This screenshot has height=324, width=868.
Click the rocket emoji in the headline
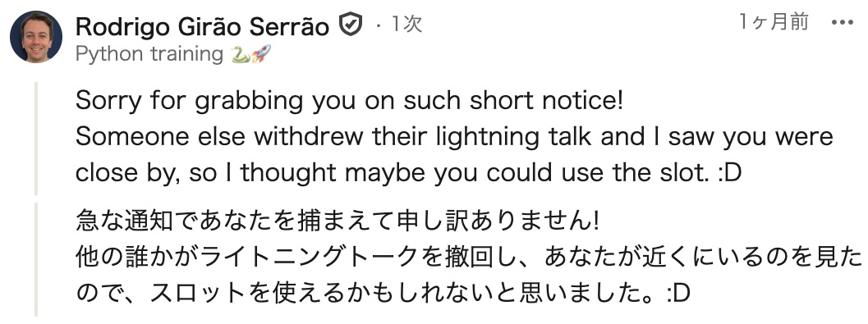pos(261,54)
